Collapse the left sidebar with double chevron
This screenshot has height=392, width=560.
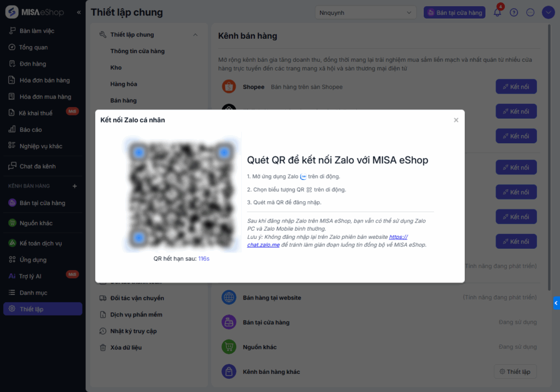tap(79, 12)
